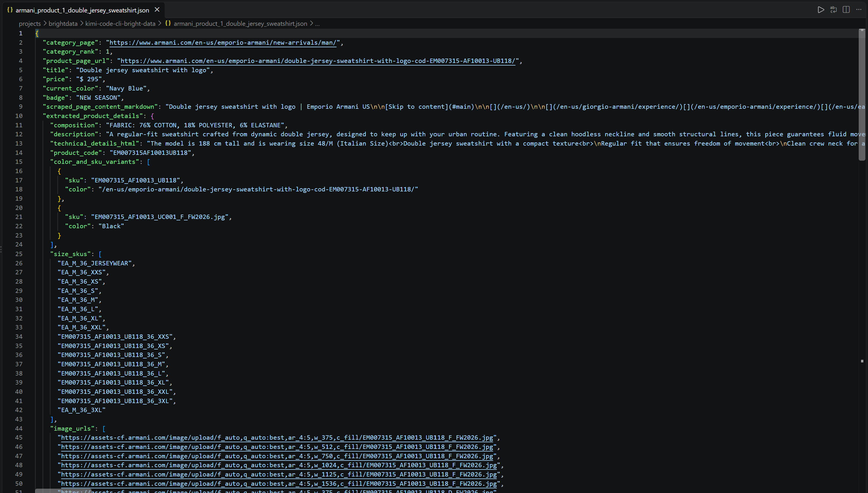Screen dimensions: 868x493
Task: Open the file name breadcrumb segment
Action: (x=240, y=24)
